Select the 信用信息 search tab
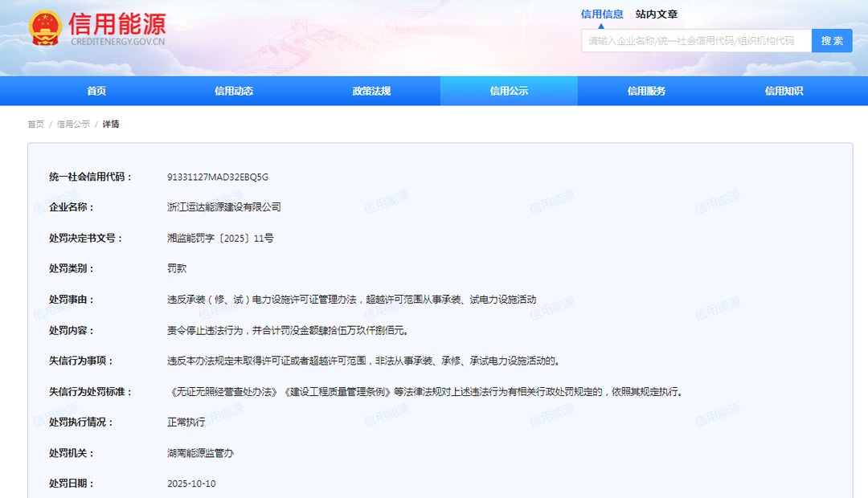Screen dimensions: 868x498 pos(602,14)
